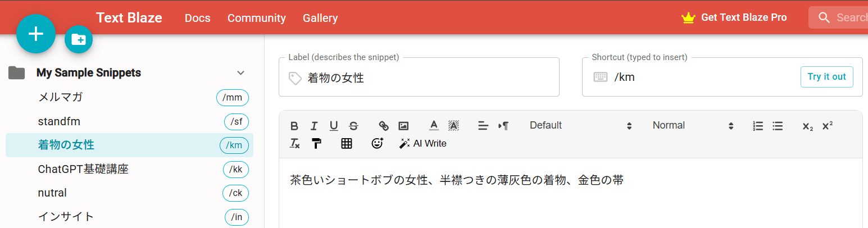Collapse the My Sample Snippets folder
Viewport: 868px width, 228px height.
tap(240, 73)
